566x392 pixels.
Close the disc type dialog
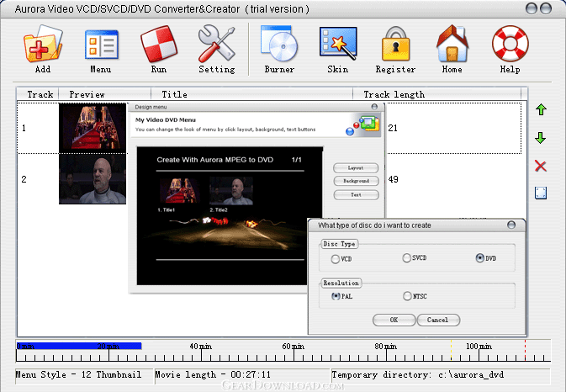511,225
